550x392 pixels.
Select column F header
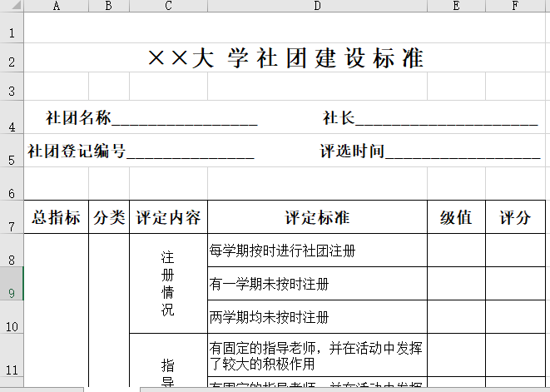[x=516, y=7]
